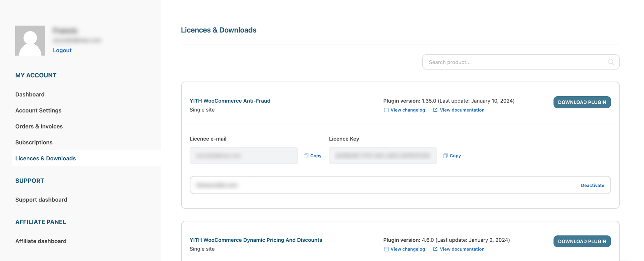
Task: Open Dashboard in My Account menu
Action: pyautogui.click(x=30, y=94)
